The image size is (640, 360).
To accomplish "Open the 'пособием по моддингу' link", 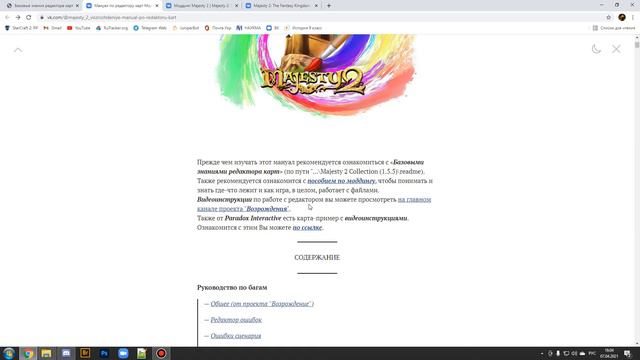I will coord(342,181).
